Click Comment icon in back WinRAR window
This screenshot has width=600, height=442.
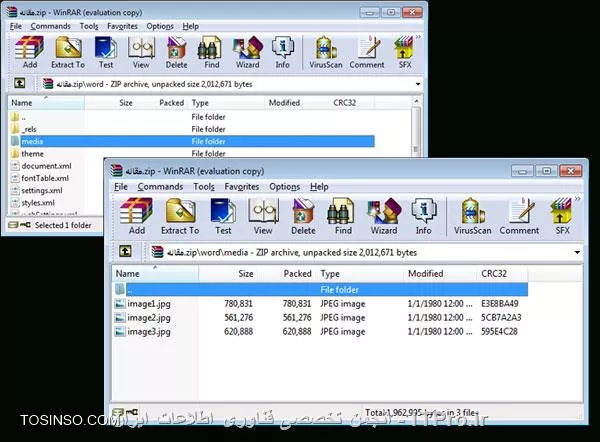[367, 52]
